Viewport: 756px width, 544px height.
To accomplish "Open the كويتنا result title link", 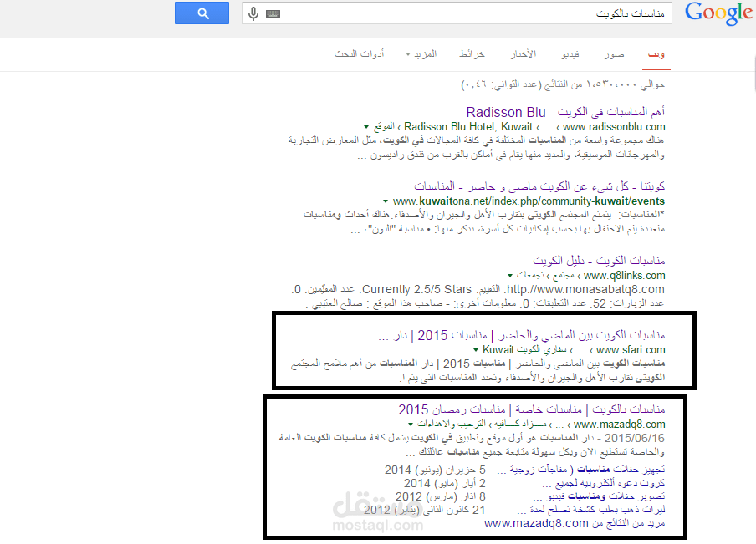I will tap(539, 186).
